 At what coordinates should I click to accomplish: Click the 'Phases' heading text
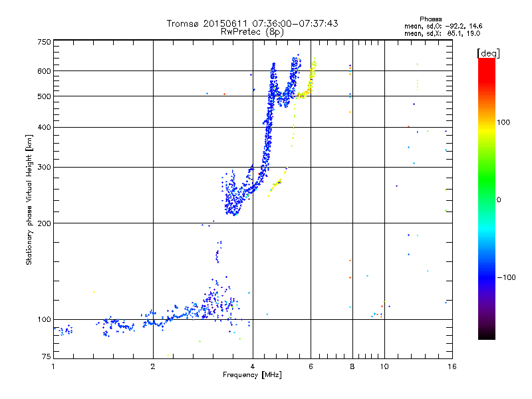click(x=430, y=19)
